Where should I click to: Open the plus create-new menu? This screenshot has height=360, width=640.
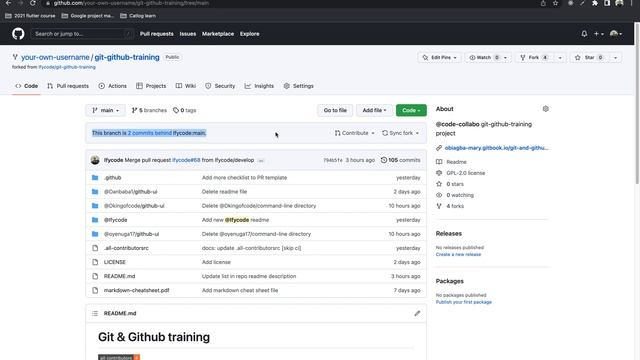pos(598,34)
